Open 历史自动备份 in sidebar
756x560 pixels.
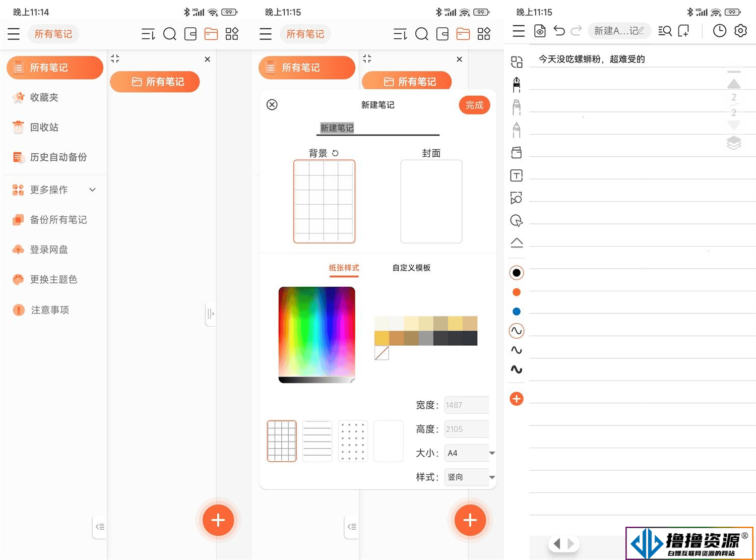pyautogui.click(x=50, y=157)
